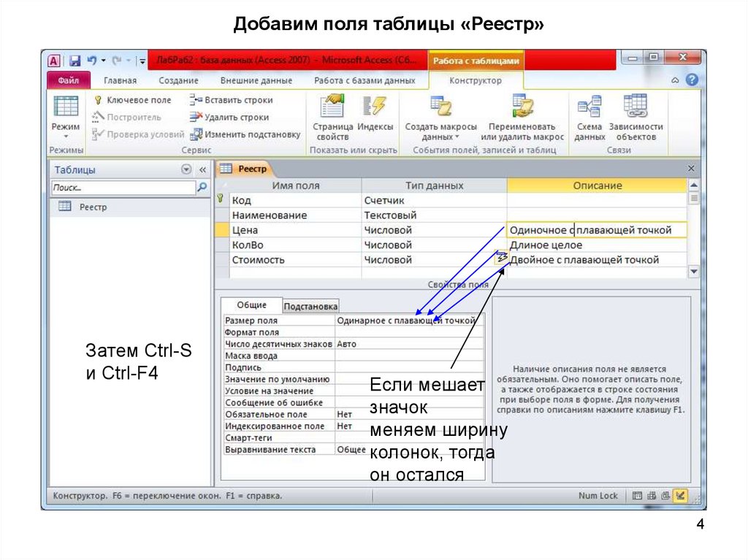Click Построитель builder command
This screenshot has height=560, width=748.
pyautogui.click(x=127, y=117)
